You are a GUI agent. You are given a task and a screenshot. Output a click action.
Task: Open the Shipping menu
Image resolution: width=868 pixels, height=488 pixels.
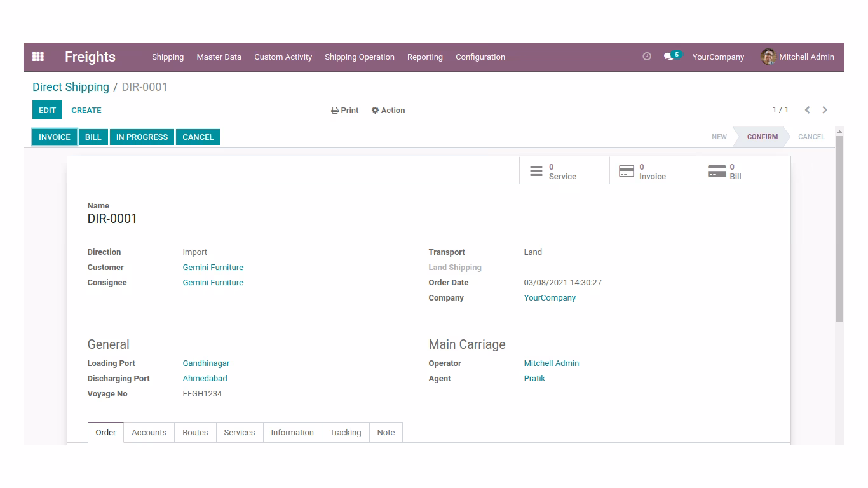click(168, 57)
